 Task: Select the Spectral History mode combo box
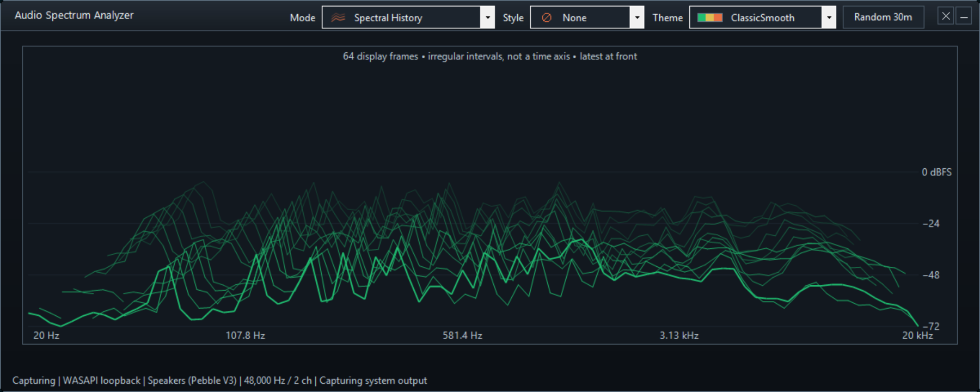click(x=408, y=17)
